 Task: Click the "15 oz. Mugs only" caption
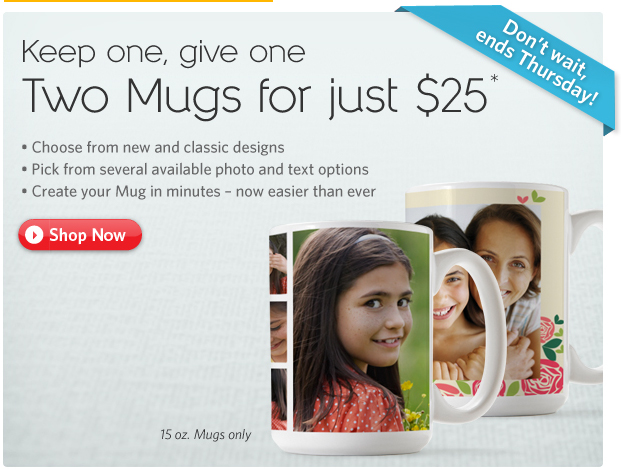206,435
